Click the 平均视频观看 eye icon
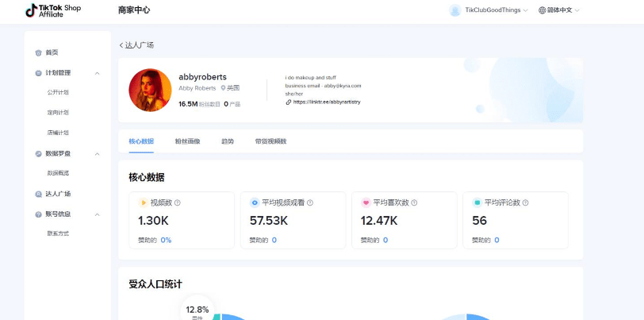The image size is (644, 320). point(255,202)
